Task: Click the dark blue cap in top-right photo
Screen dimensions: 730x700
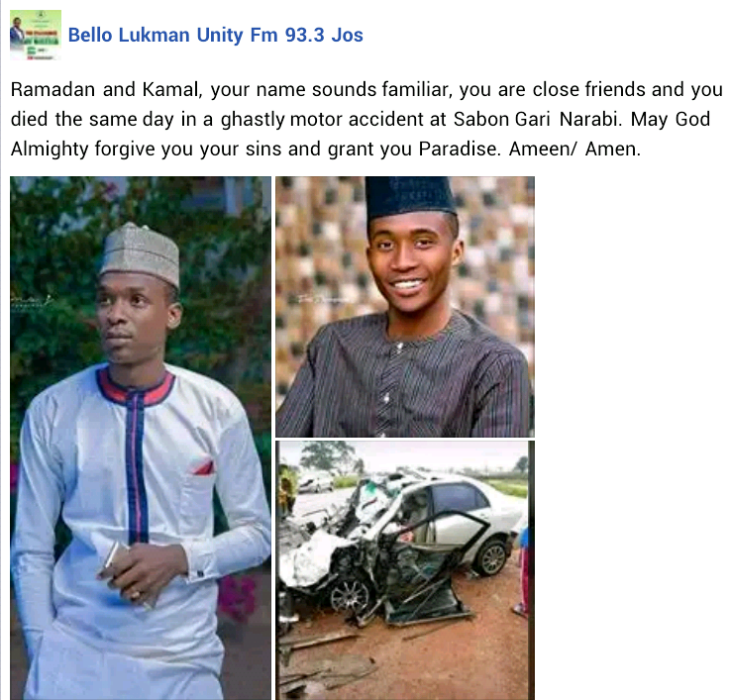Action: tap(409, 197)
